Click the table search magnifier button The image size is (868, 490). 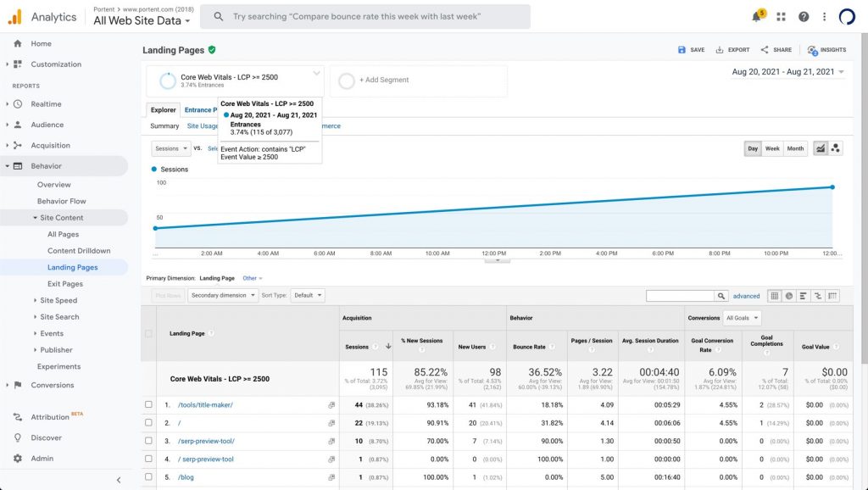click(721, 296)
